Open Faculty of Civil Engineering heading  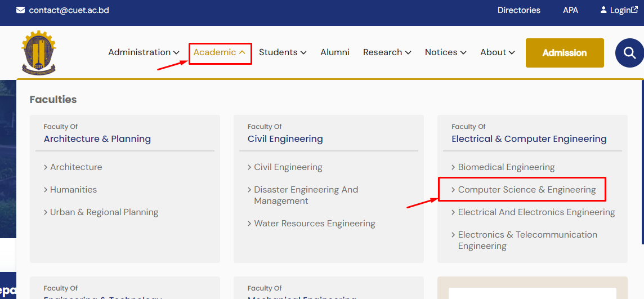(285, 139)
